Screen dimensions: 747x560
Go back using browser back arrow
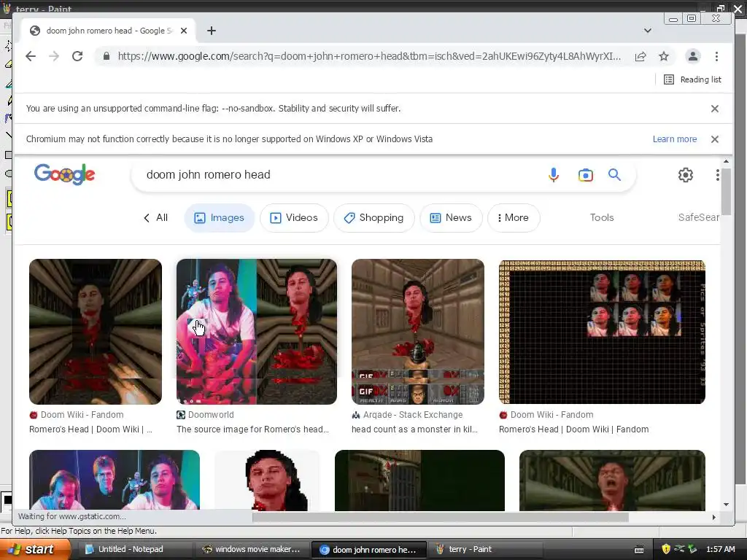point(31,56)
